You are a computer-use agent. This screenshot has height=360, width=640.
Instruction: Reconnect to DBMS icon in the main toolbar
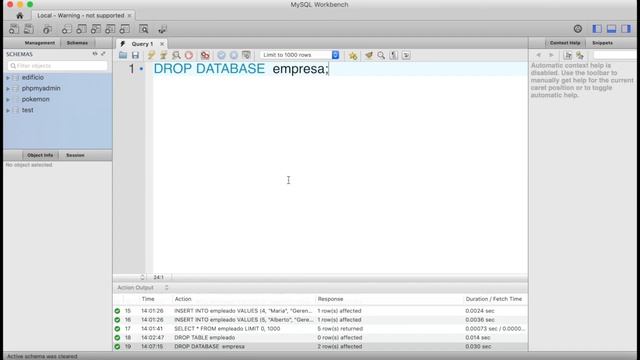pyautogui.click(x=162, y=29)
